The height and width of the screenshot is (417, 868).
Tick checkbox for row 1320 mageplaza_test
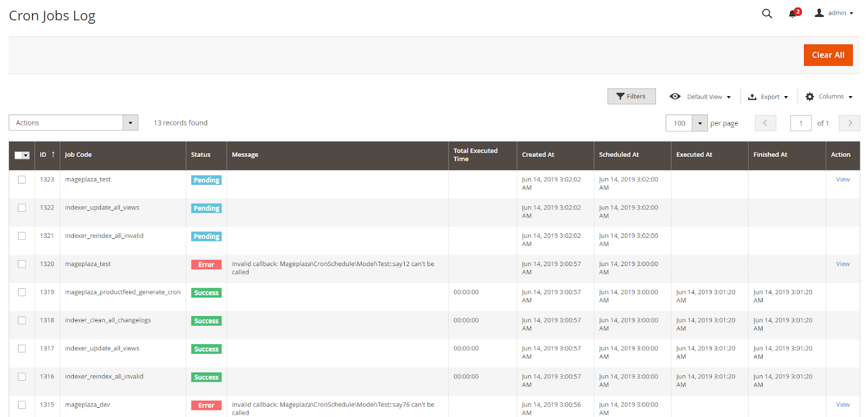tap(22, 264)
